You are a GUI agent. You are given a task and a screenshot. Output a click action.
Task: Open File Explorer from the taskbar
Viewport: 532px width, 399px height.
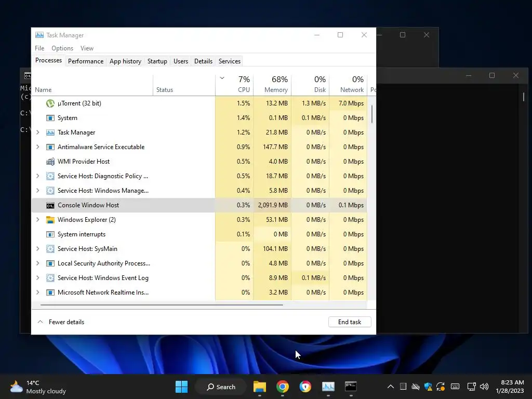coord(260,387)
